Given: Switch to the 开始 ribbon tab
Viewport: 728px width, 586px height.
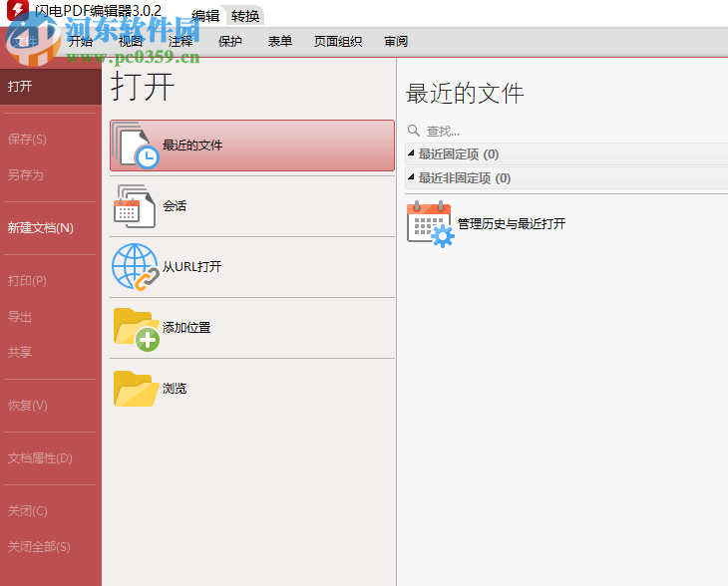Looking at the screenshot, I should click(81, 41).
